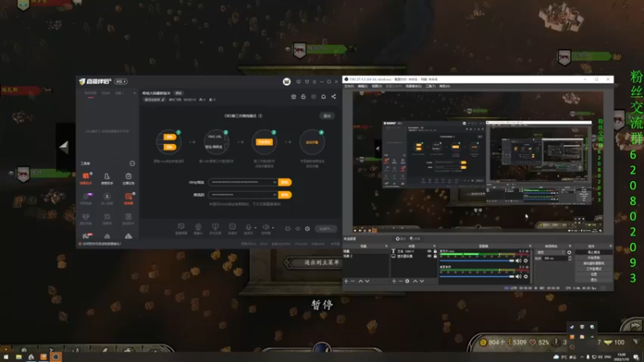Click webcam 摄像头 icon in 直播伴侣 bottom toolbar
The width and height of the screenshot is (644, 362).
tap(198, 227)
